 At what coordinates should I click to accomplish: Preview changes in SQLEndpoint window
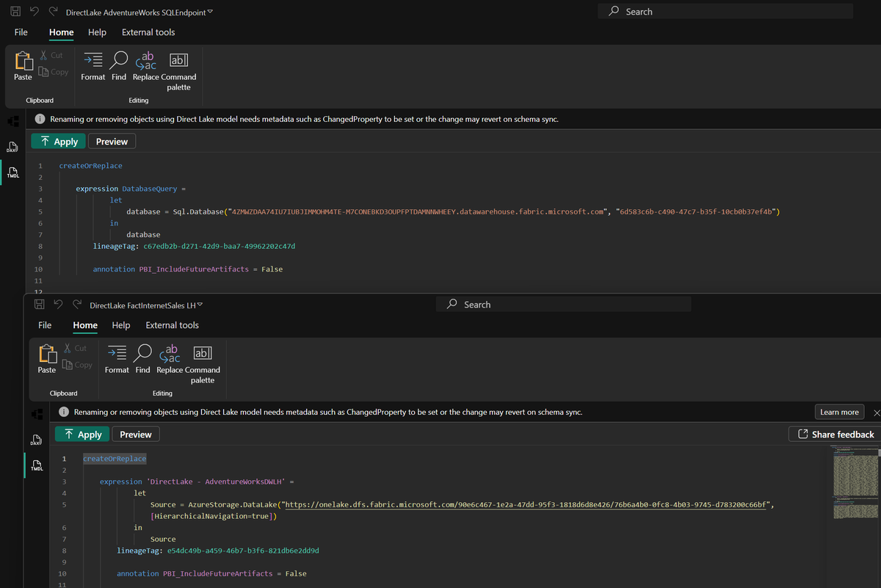pos(112,142)
